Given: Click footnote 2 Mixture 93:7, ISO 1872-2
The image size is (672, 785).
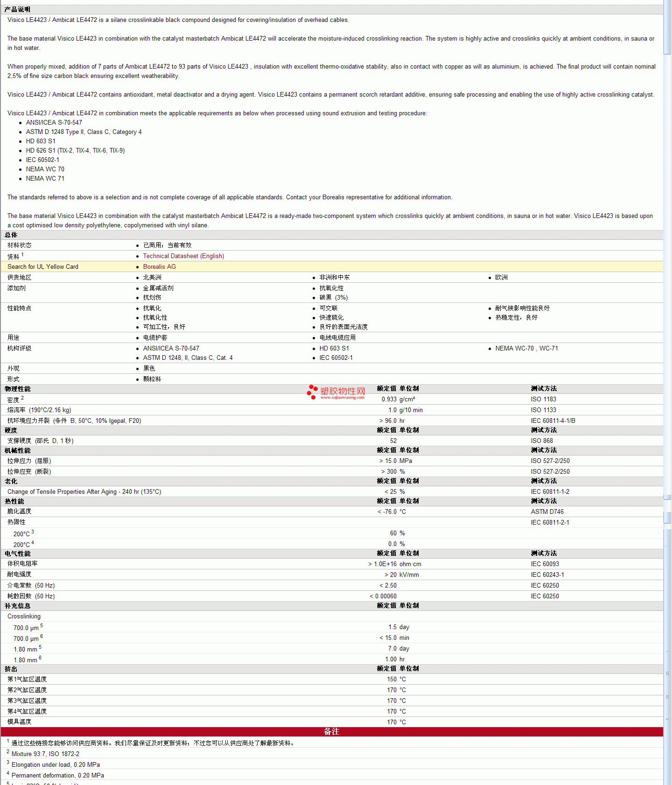Looking at the screenshot, I should tap(43, 754).
